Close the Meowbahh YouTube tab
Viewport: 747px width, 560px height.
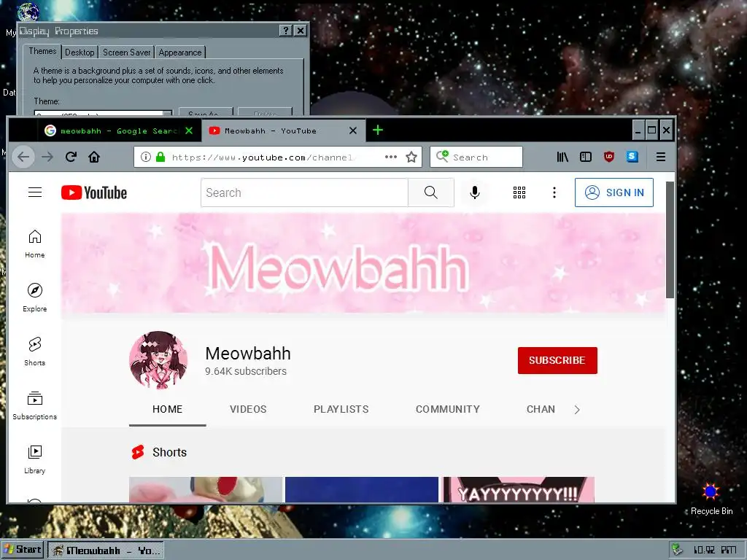tap(353, 131)
